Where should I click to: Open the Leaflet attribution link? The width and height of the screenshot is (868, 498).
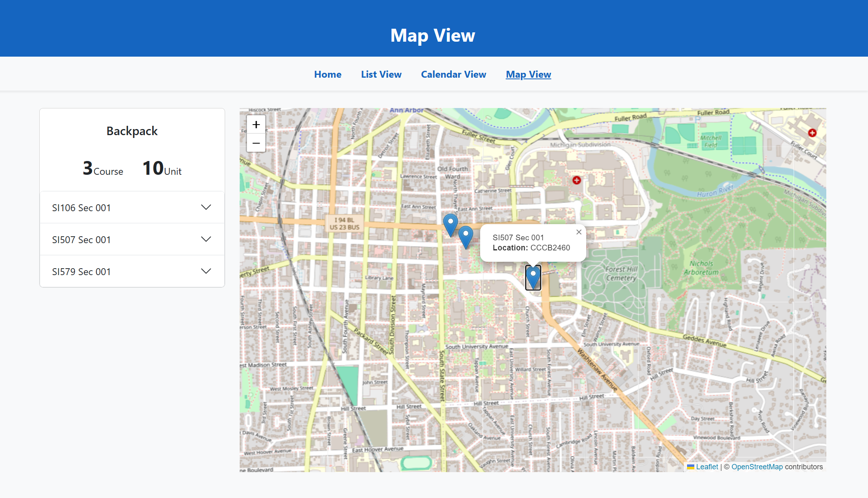coord(706,467)
